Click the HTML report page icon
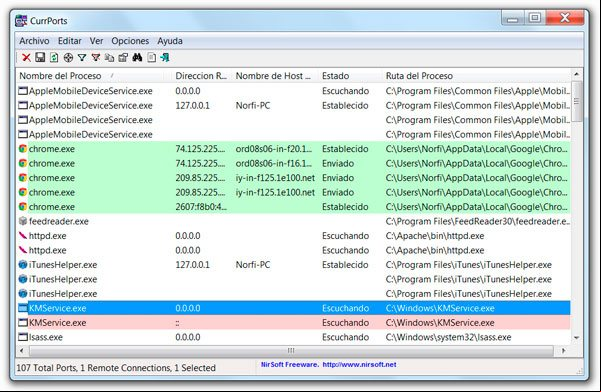Image resolution: width=601 pixels, height=392 pixels. click(x=151, y=57)
